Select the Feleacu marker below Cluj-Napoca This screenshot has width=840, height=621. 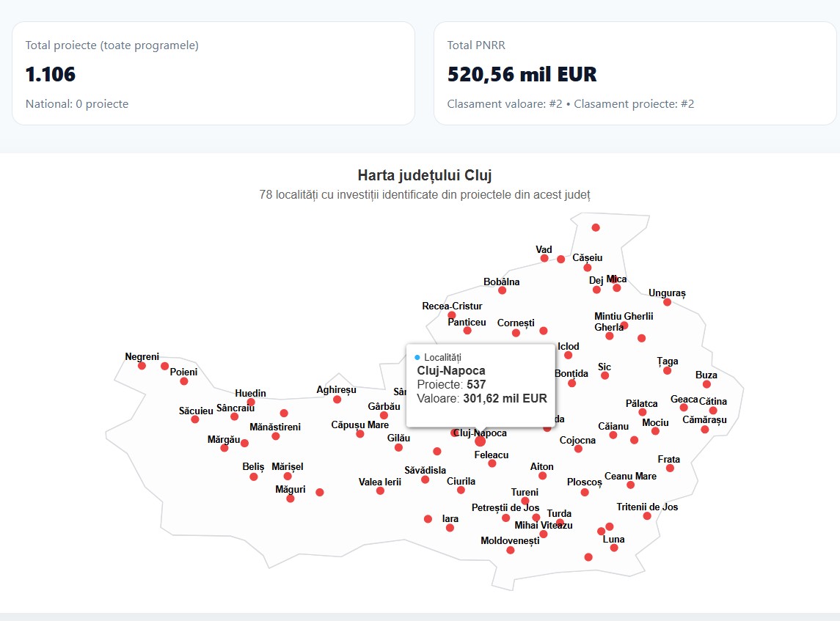tap(491, 463)
